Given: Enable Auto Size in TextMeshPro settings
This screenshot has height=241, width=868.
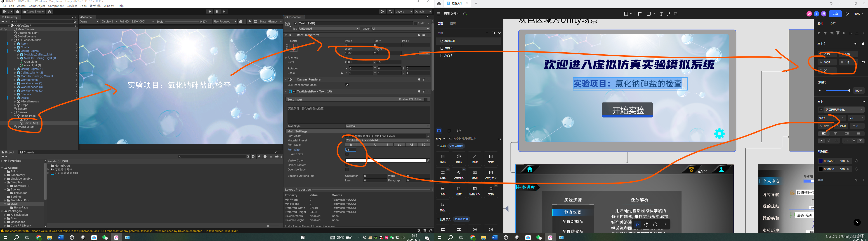Looking at the screenshot, I should point(347,154).
